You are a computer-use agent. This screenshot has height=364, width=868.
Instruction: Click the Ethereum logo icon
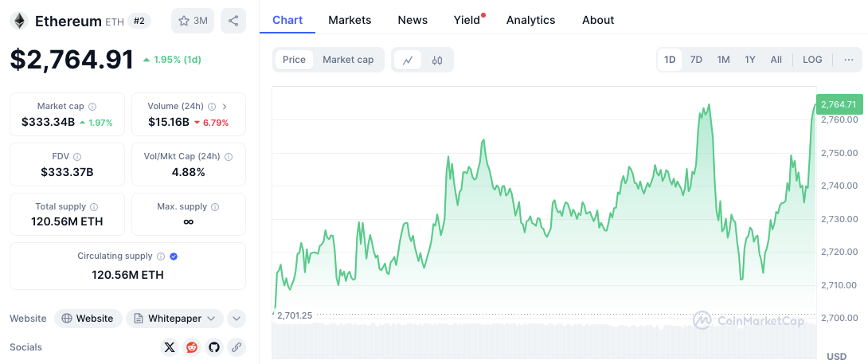[19, 21]
